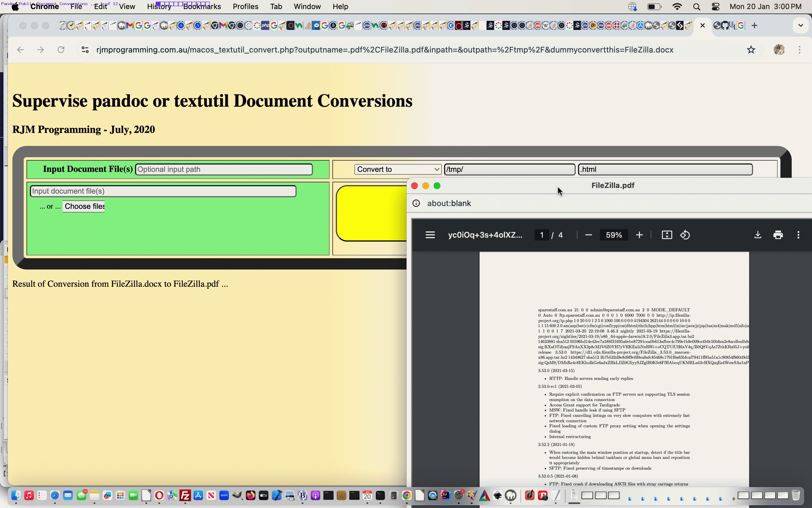Viewport: 812px width, 508px height.
Task: Open Wi-Fi status in menu bar
Action: click(677, 7)
